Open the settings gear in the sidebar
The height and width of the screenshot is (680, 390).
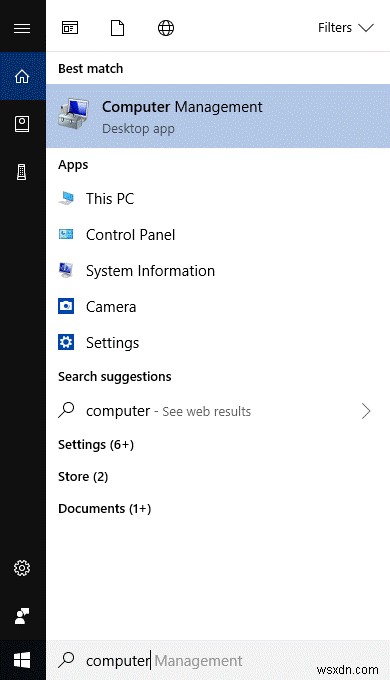[x=22, y=568]
